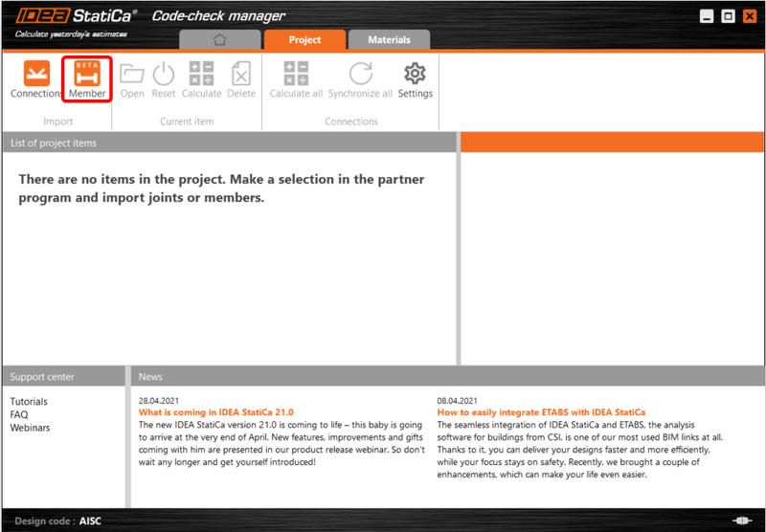Open the current item via folder icon
This screenshot has height=532, width=766.
click(132, 79)
